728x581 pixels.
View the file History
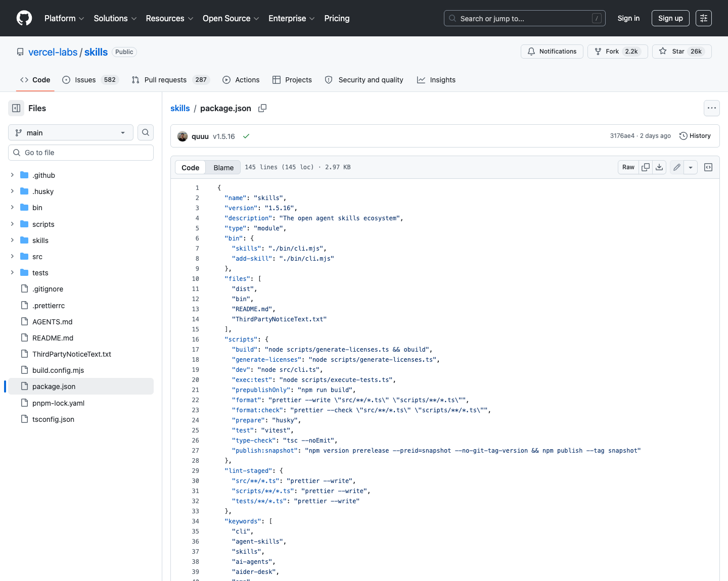pyautogui.click(x=695, y=136)
